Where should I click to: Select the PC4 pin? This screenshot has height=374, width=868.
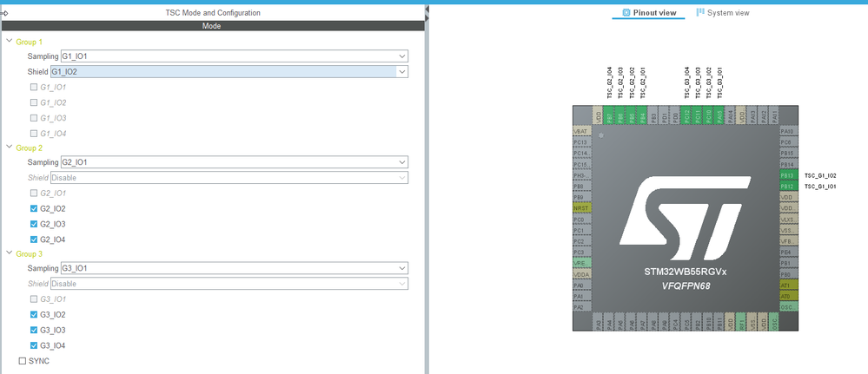(675, 322)
